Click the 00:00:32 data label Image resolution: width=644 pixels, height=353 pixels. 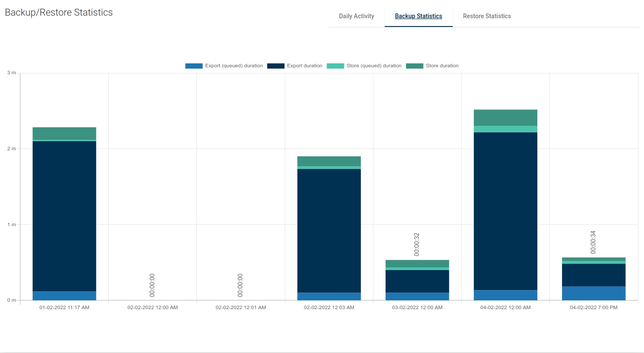417,244
